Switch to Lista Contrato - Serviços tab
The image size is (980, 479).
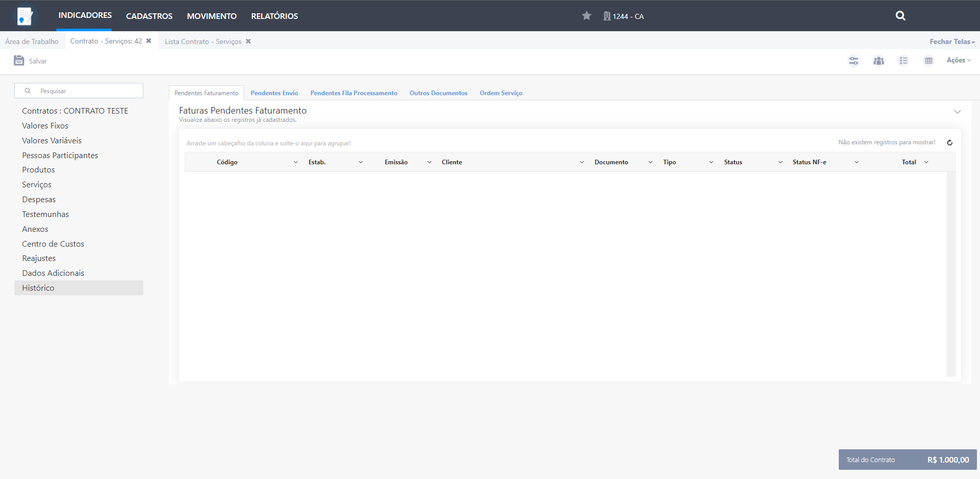[203, 41]
